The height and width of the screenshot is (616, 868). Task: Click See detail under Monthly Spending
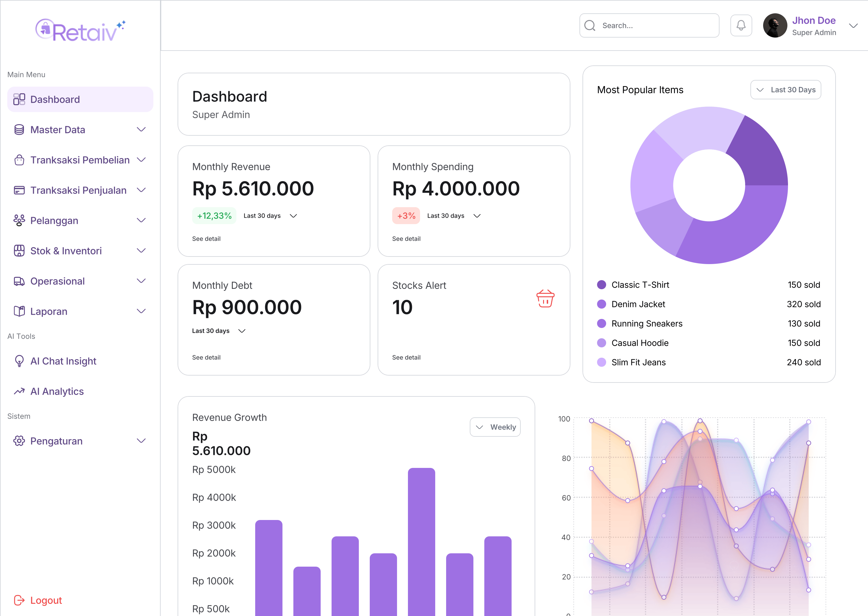point(406,239)
